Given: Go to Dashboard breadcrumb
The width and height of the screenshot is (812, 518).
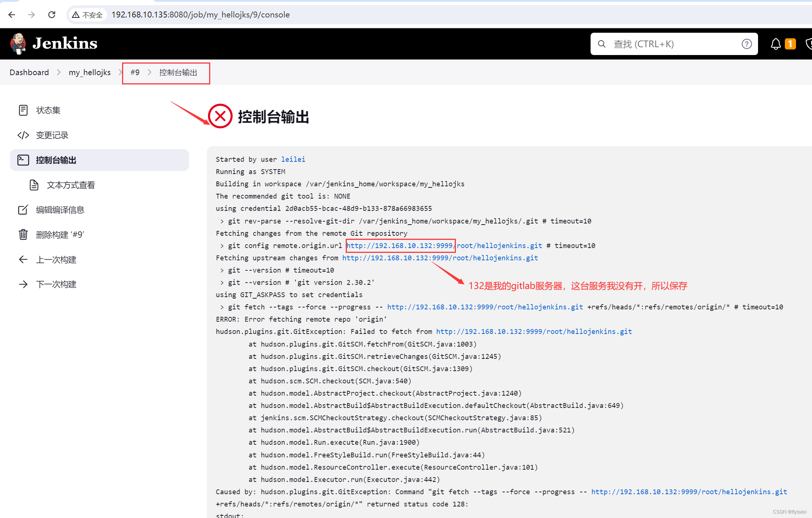Looking at the screenshot, I should tap(29, 73).
